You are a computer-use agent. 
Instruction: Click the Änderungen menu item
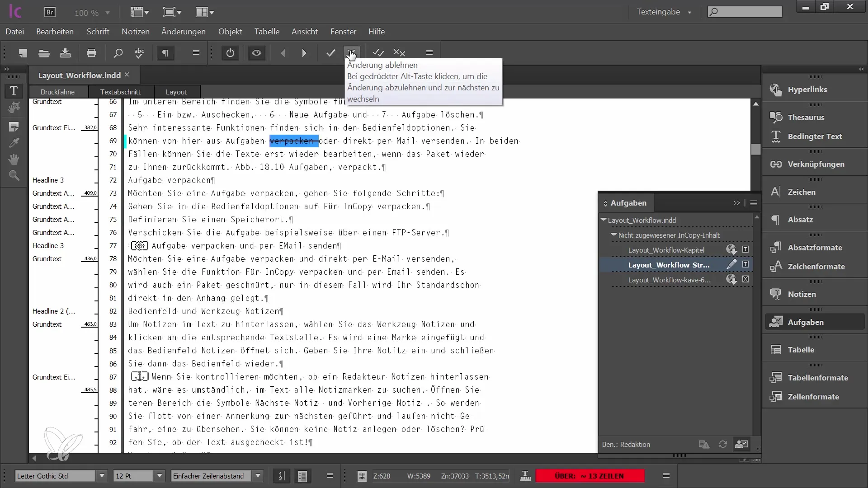pos(183,32)
